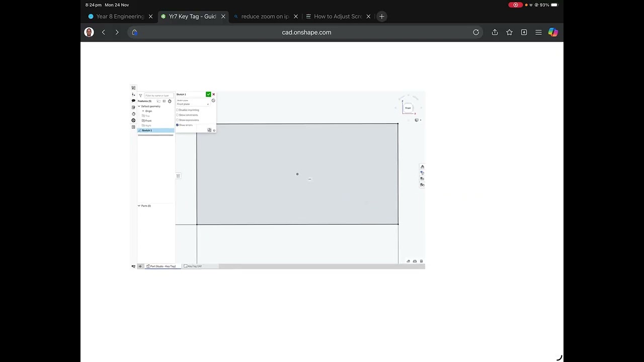Accept Sketch 1 with green checkmark
Screen dimensions: 644x362
pos(208,94)
